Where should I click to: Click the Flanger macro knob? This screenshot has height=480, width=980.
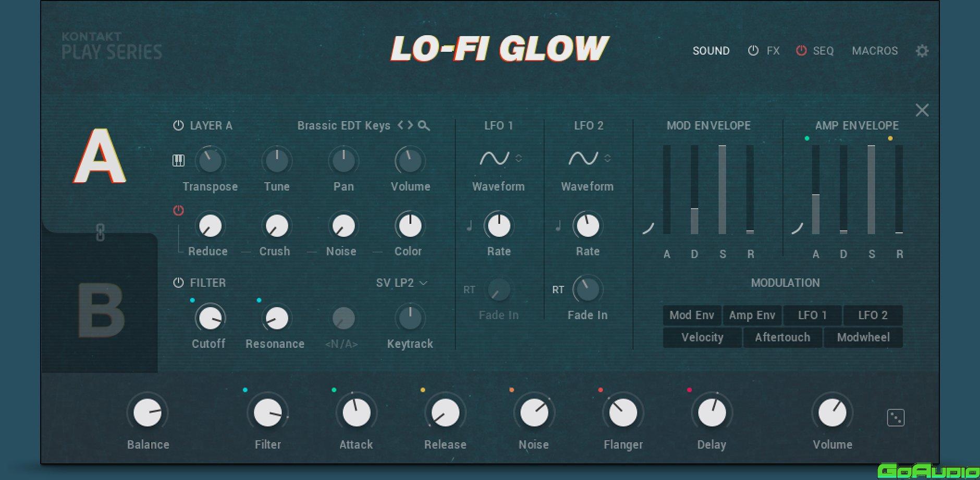623,413
